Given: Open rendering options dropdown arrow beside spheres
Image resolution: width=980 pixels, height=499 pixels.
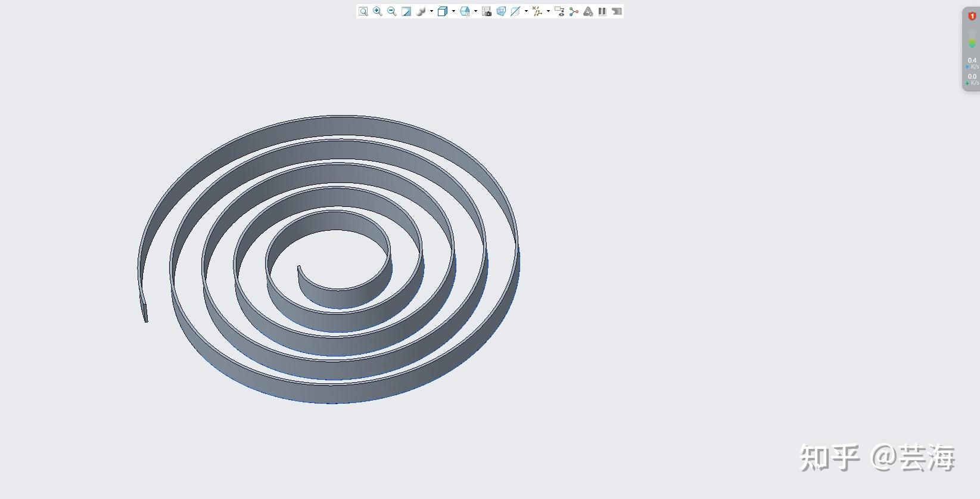Looking at the screenshot, I should [x=431, y=11].
